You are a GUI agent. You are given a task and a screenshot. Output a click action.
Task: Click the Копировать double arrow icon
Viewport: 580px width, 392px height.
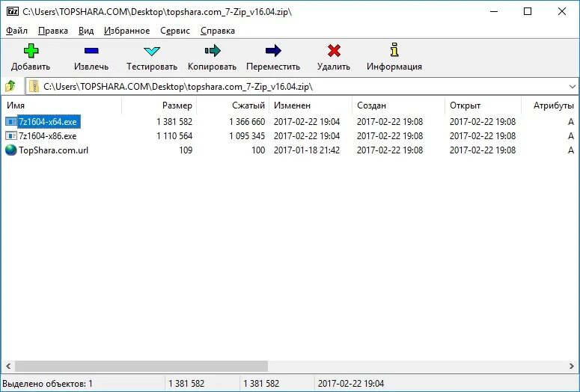213,51
